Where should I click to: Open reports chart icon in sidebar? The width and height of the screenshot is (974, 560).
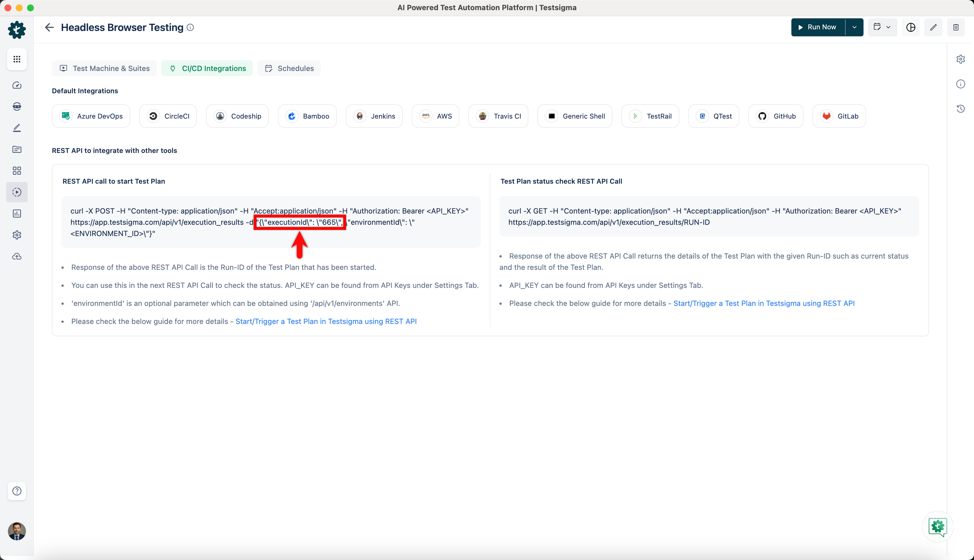[17, 214]
